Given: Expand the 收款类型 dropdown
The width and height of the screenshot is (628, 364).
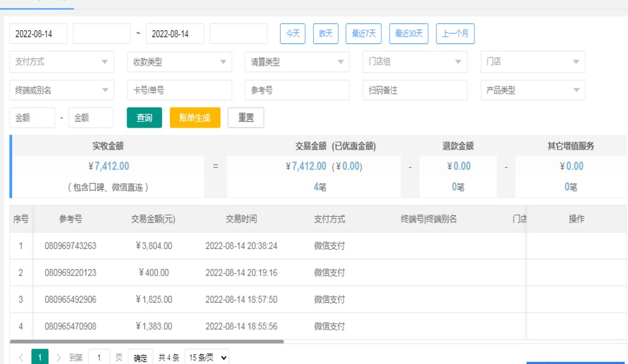Looking at the screenshot, I should (179, 62).
